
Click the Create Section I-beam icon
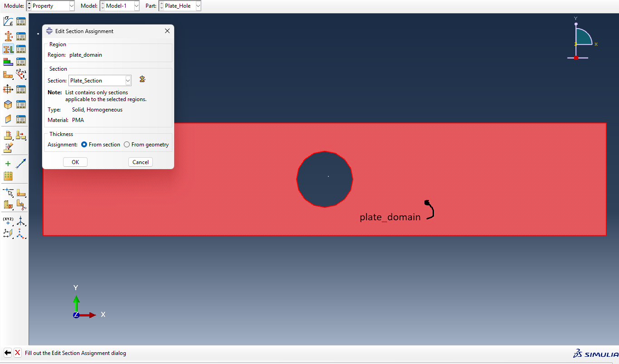coord(8,36)
